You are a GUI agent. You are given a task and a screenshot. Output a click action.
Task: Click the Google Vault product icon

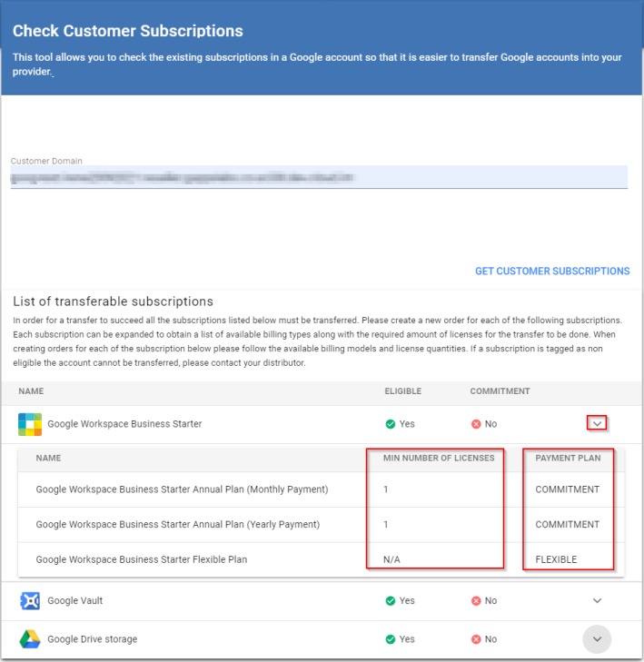pos(30,601)
